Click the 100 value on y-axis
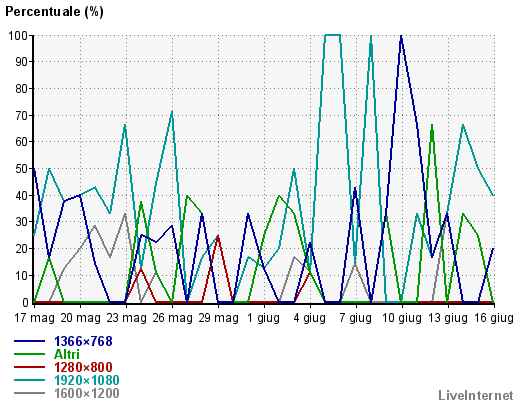Image resolution: width=520 pixels, height=405 pixels. (19, 35)
